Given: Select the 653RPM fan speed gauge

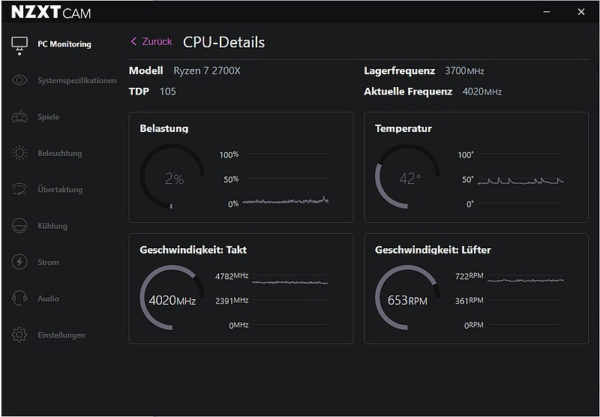Looking at the screenshot, I should click(407, 298).
